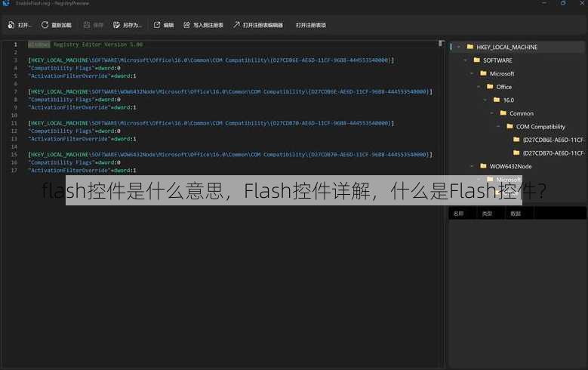Collapse chevron of Microsoft directly under SOFTWARE
The height and width of the screenshot is (370, 588).
[x=472, y=73]
